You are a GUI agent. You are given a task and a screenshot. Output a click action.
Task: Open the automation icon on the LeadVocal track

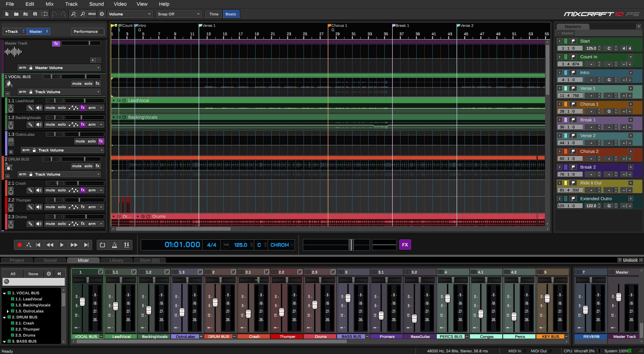click(73, 108)
